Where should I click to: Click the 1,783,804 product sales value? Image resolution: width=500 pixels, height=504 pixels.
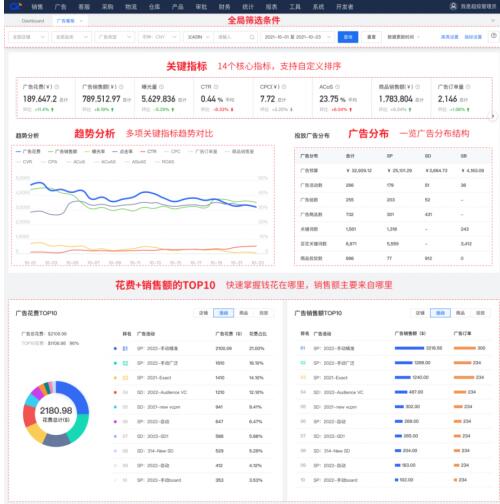click(395, 99)
